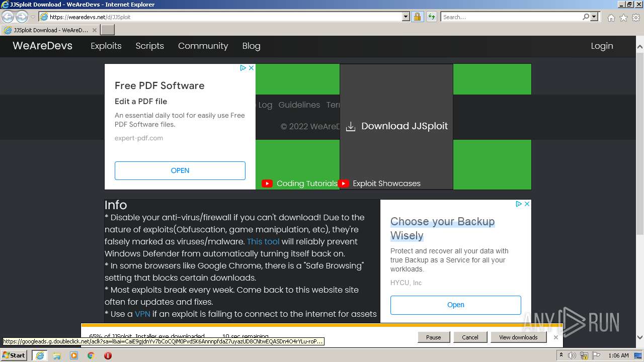
Task: Click the Action Center flag icon
Action: [x=597, y=355]
